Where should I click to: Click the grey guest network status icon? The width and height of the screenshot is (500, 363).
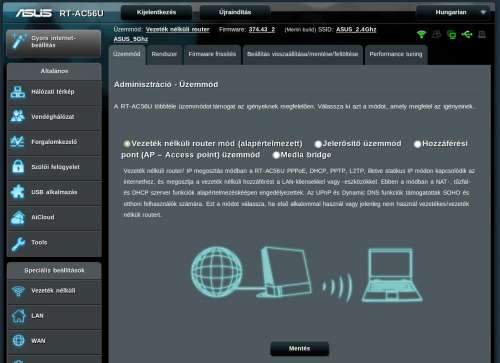point(436,34)
